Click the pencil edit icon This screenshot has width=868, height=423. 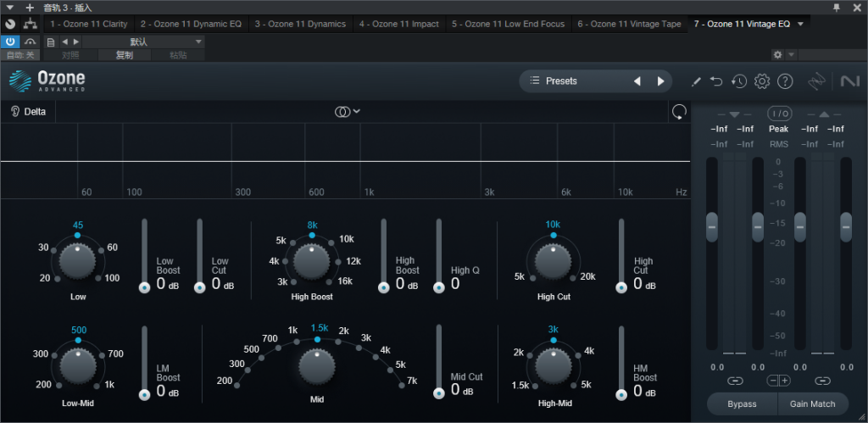pos(697,81)
